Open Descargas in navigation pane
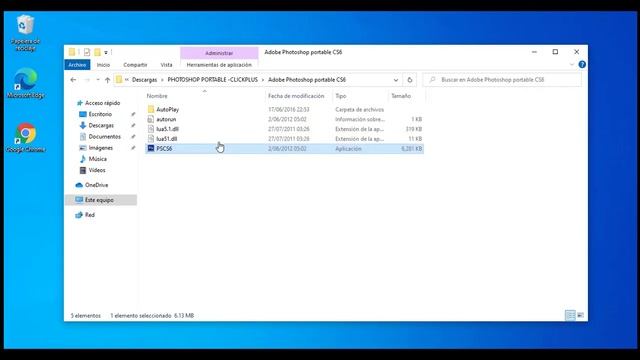This screenshot has height=360, width=640. coord(101,125)
